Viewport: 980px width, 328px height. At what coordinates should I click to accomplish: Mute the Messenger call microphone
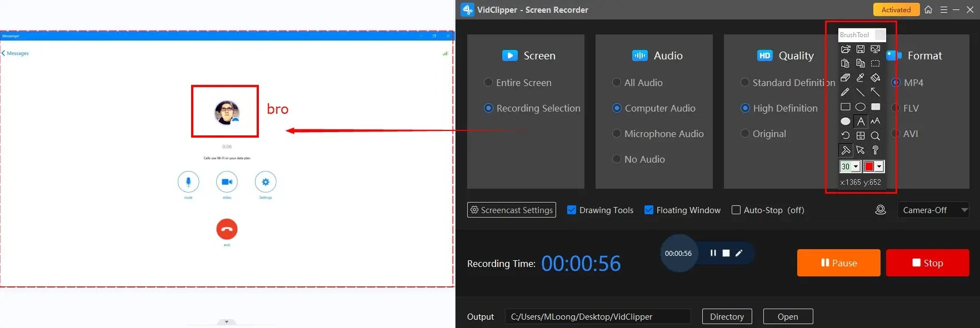(188, 181)
